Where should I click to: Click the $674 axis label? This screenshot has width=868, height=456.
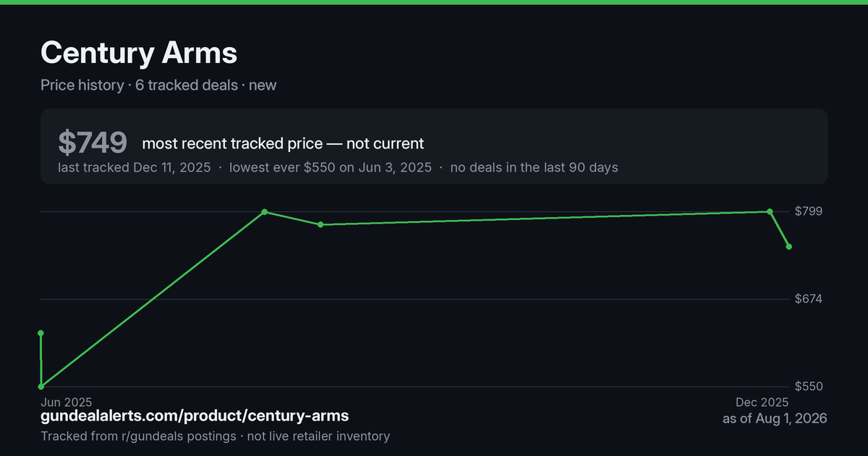point(809,299)
